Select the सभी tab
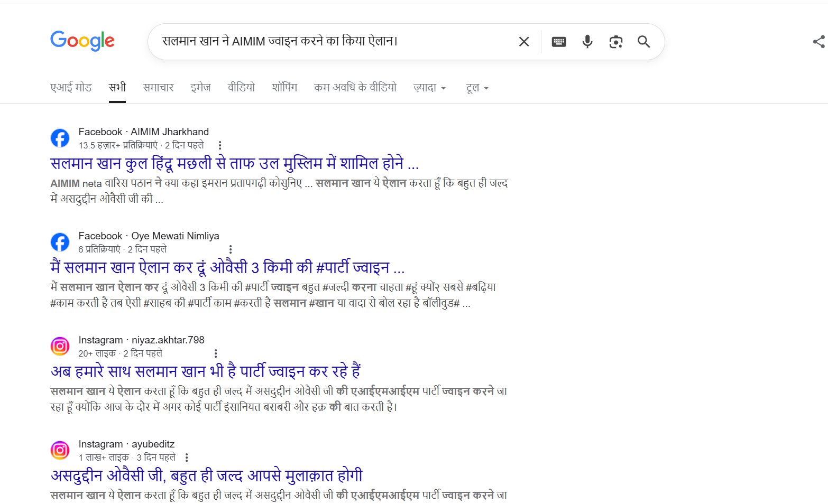The height and width of the screenshot is (504, 828). 117,87
